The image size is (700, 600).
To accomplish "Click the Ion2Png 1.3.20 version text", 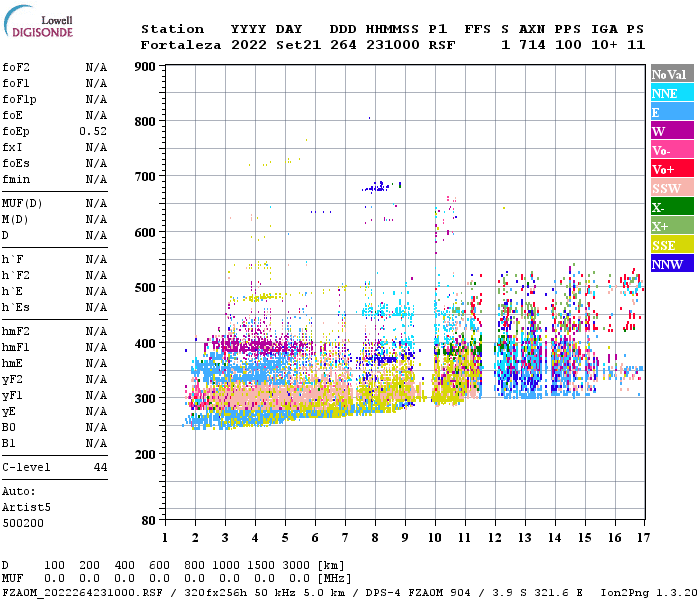I will pos(649,593).
